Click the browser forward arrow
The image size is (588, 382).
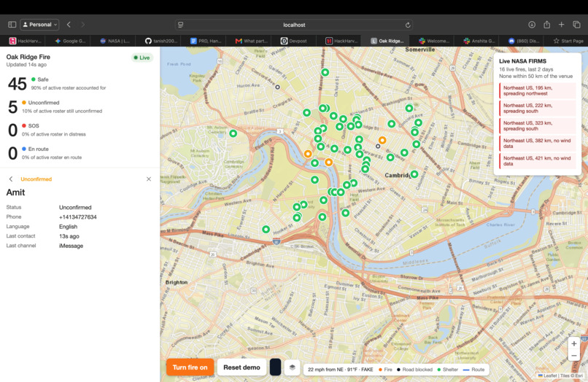[83, 24]
